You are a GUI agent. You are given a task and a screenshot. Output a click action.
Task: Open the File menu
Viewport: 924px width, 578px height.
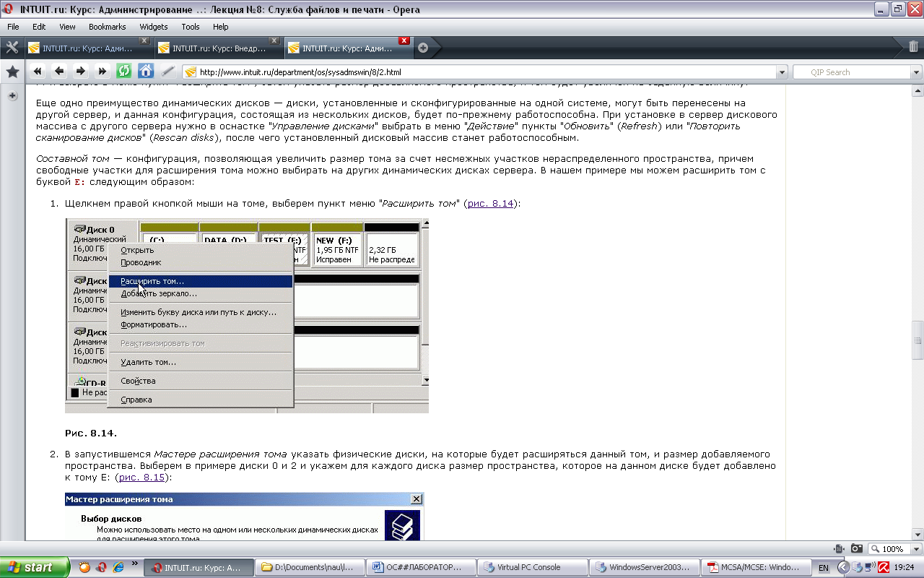[14, 27]
